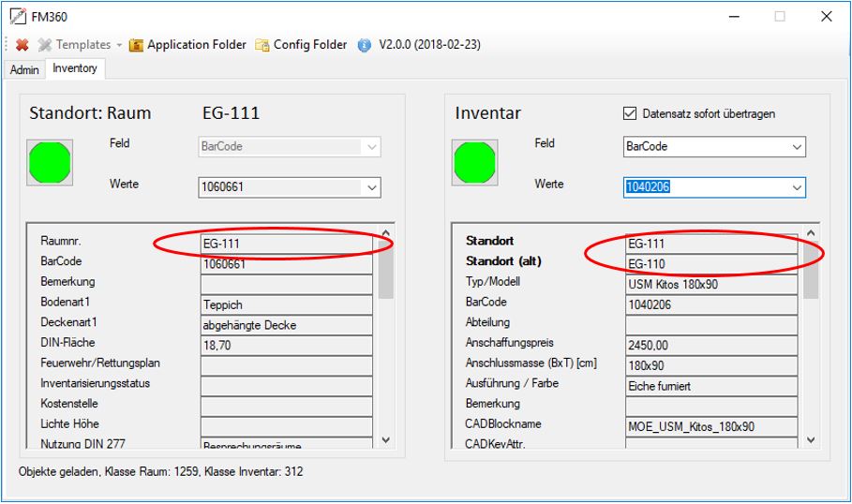Close the FM360 window
The width and height of the screenshot is (852, 504).
tap(827, 16)
